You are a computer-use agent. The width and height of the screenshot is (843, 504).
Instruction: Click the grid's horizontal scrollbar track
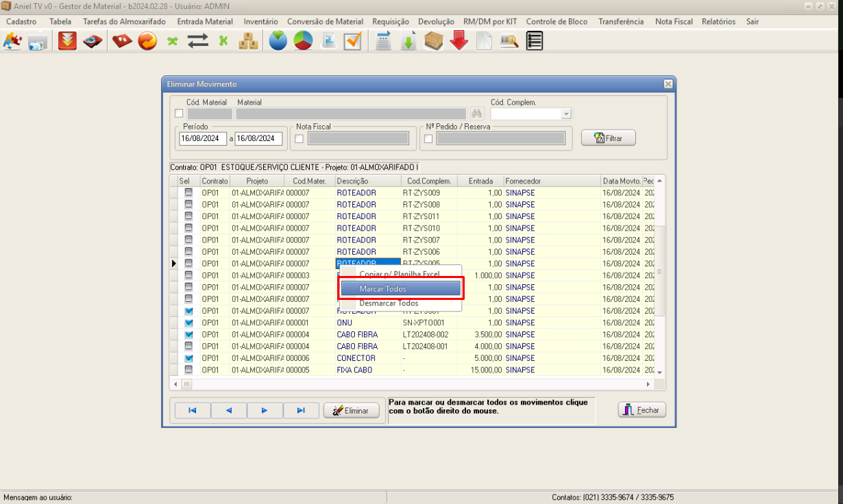pyautogui.click(x=411, y=384)
